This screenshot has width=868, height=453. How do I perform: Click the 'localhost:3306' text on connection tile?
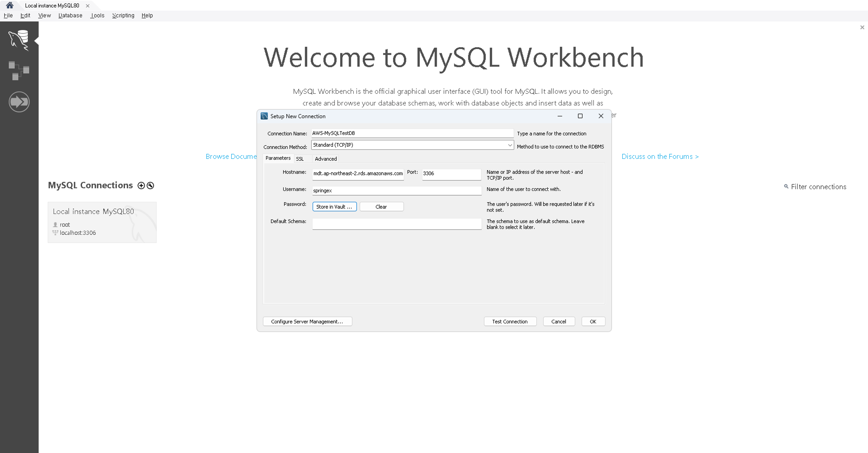coord(78,233)
